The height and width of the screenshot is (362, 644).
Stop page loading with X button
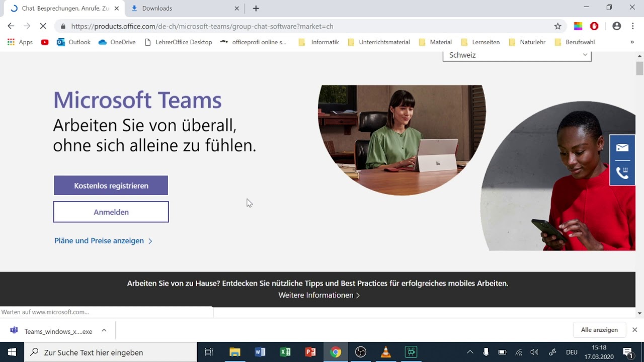[43, 26]
